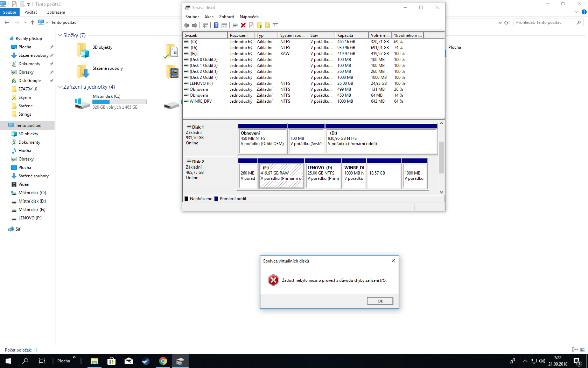This screenshot has height=368, width=588.
Task: Open the Akce menu
Action: 209,17
